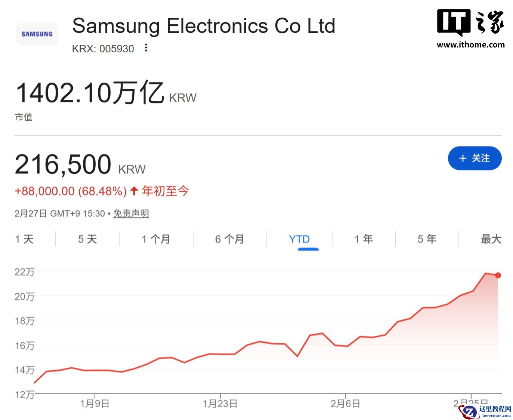Image resolution: width=513 pixels, height=420 pixels.
Task: Click the plus Follow (关注) button
Action: (x=475, y=158)
